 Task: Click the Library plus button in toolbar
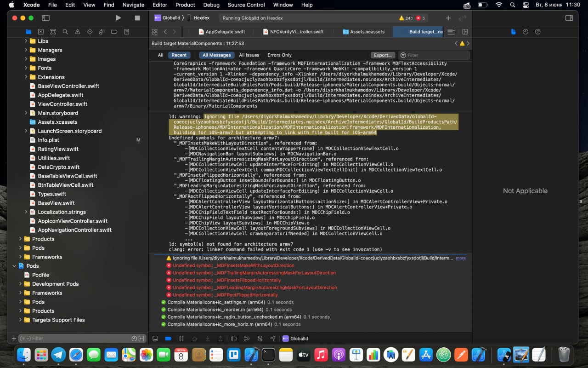click(448, 18)
